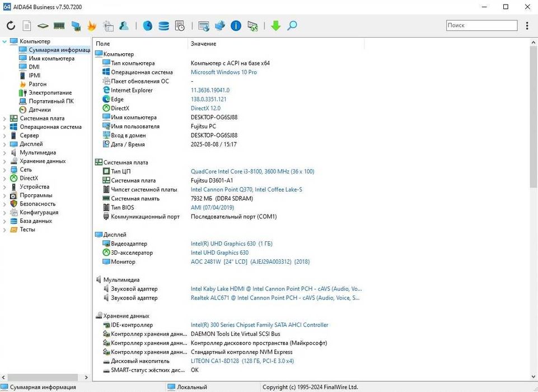Open the three-dot menu button
538x392 pixels.
pyautogui.click(x=527, y=25)
